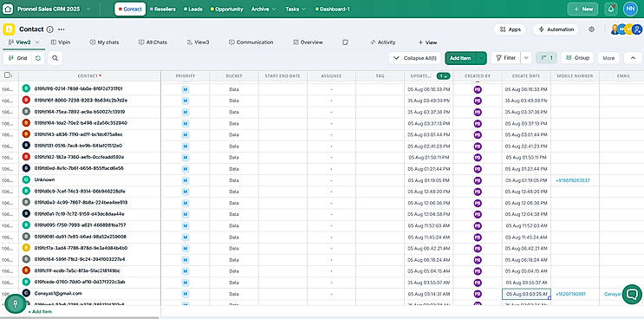The width and height of the screenshot is (644, 319).
Task: Click + Add Item at table bottom
Action: click(40, 311)
